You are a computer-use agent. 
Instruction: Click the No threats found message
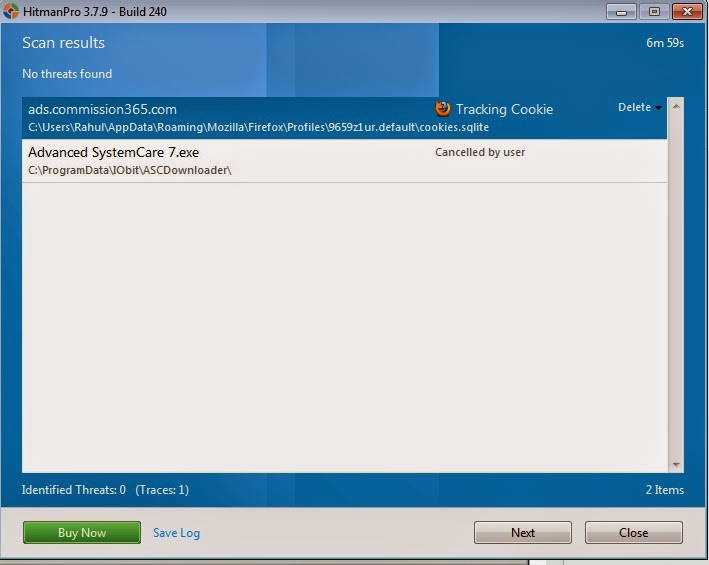pyautogui.click(x=67, y=74)
